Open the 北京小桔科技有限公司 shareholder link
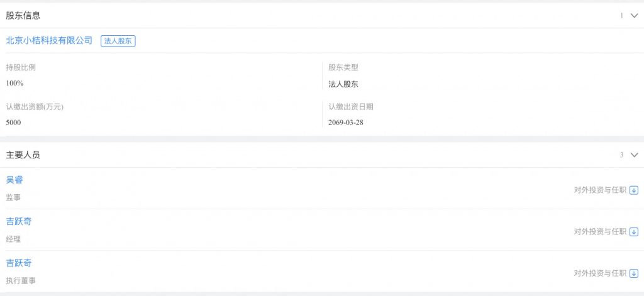 49,40
